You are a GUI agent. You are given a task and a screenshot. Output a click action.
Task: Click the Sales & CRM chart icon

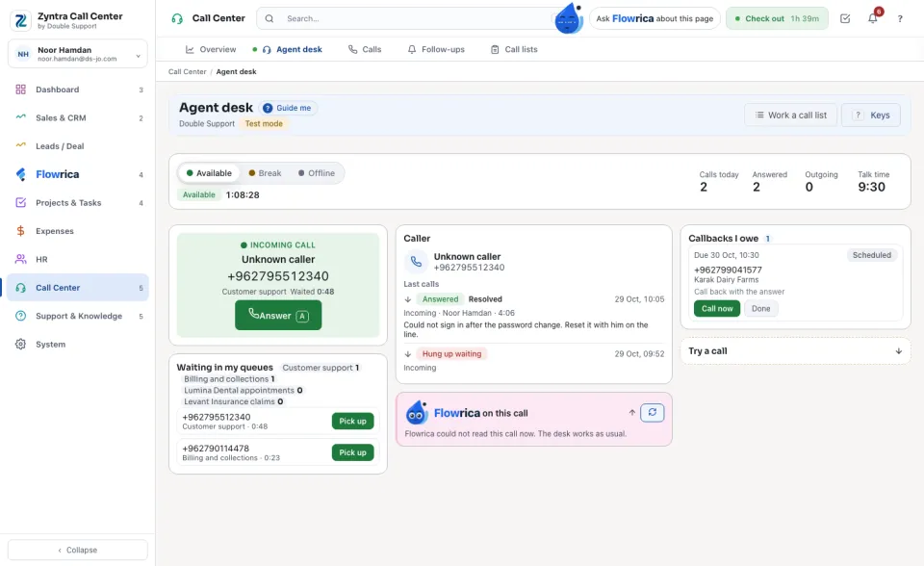pos(20,117)
